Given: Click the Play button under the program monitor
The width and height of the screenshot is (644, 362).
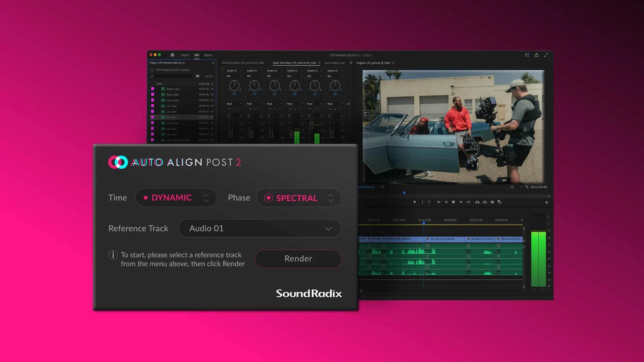Looking at the screenshot, I should tap(453, 202).
